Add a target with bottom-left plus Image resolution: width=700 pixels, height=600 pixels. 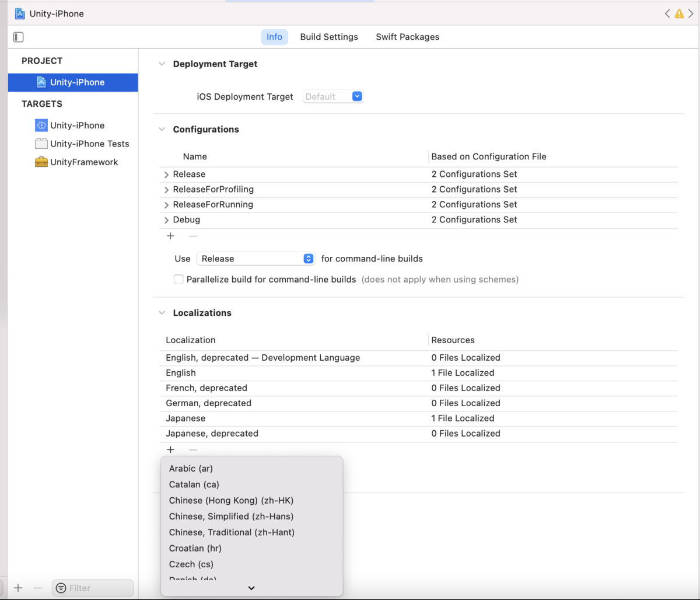click(x=18, y=588)
